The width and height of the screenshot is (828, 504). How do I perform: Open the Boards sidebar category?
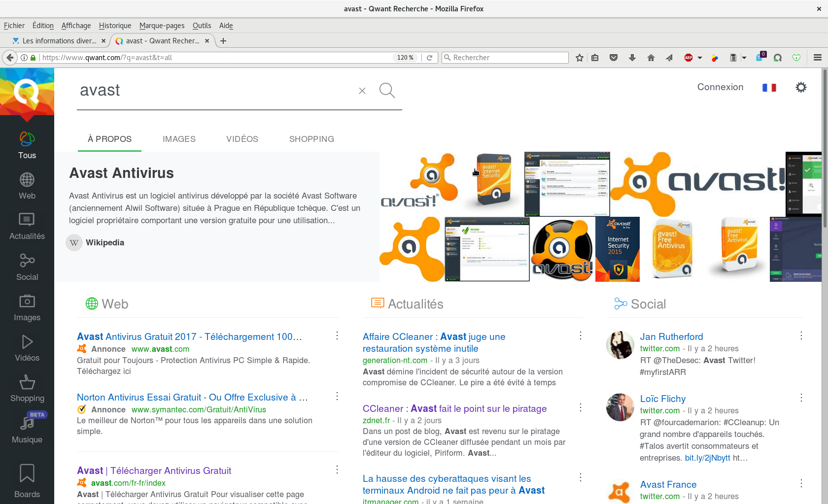click(27, 481)
